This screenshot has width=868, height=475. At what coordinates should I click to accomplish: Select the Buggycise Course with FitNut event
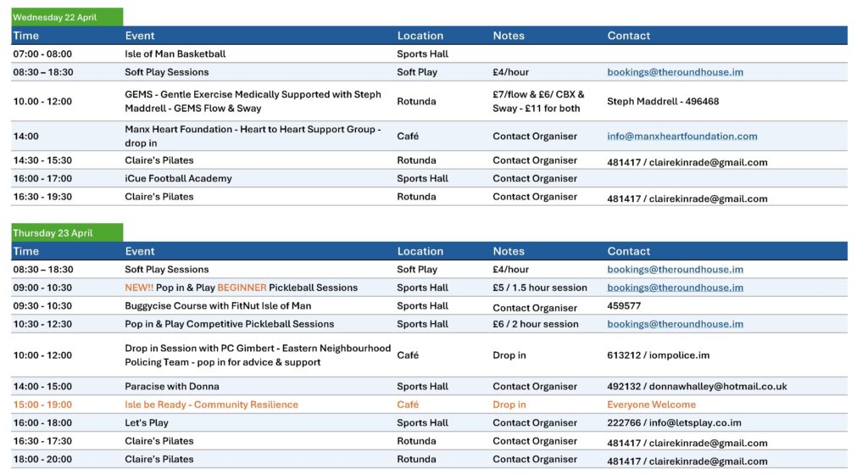click(218, 306)
